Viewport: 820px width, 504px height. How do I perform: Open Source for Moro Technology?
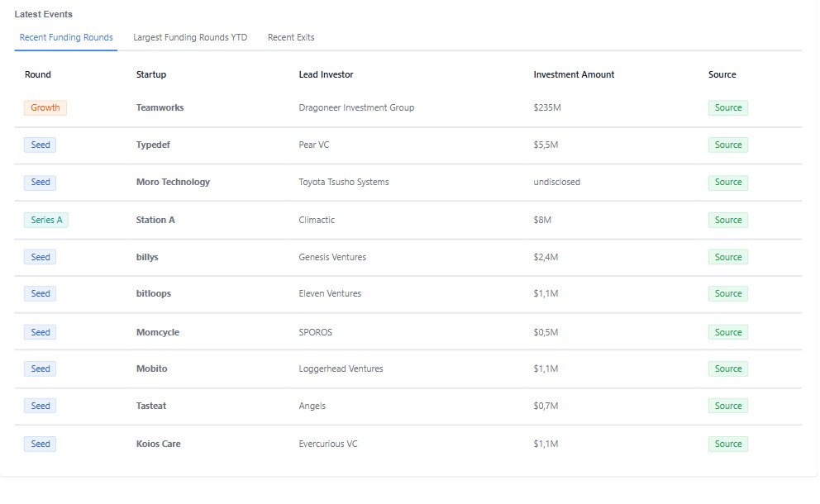tap(728, 182)
